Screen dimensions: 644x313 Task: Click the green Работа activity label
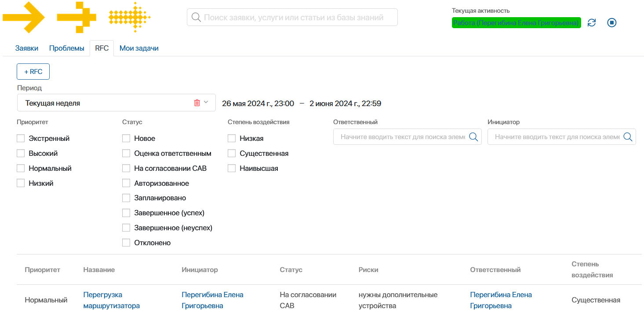[517, 23]
